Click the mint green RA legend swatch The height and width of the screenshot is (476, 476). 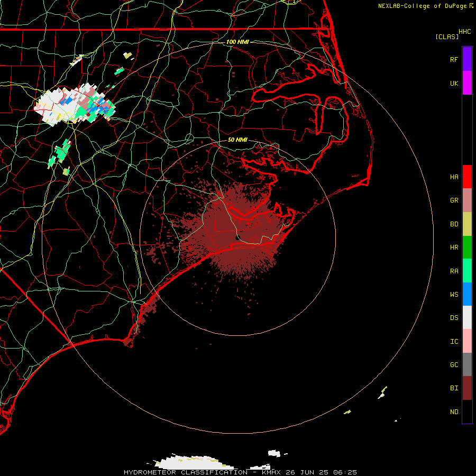pyautogui.click(x=467, y=271)
